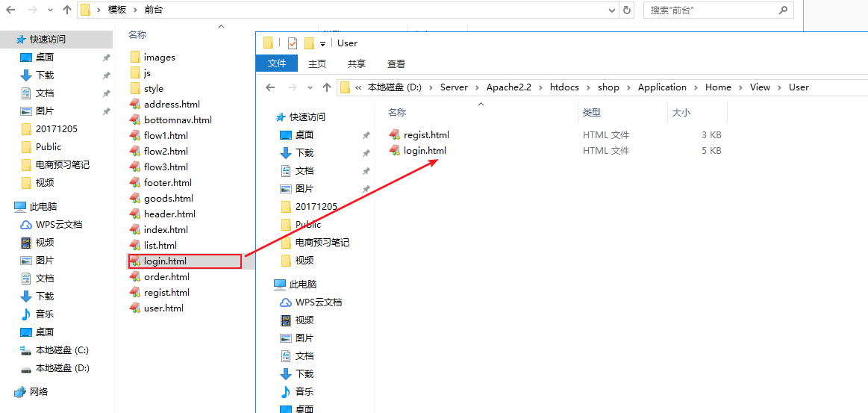The width and height of the screenshot is (868, 413).
Task: Open Customize Quick Access Toolbar dropdown arrow
Action: coord(323,43)
